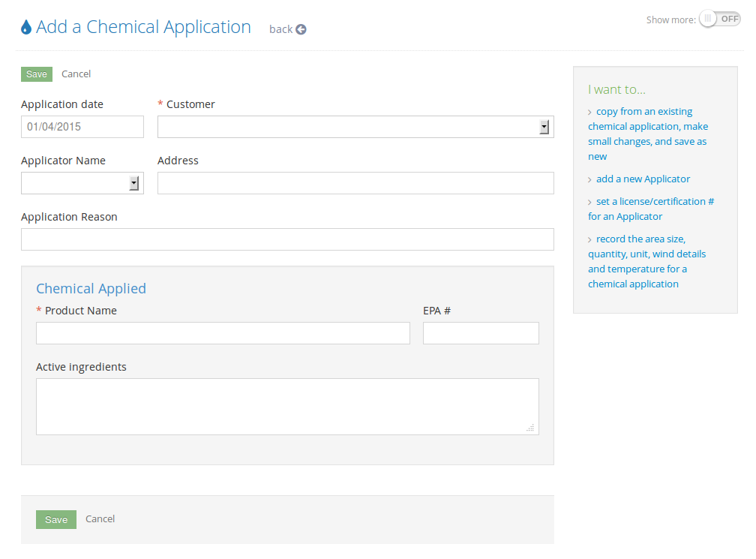Toggle the Show more switch
Screen dimensions: 756x559
[x=720, y=20]
